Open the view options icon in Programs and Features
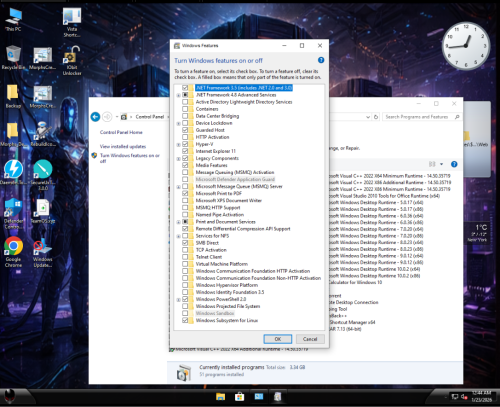 [x=432, y=164]
